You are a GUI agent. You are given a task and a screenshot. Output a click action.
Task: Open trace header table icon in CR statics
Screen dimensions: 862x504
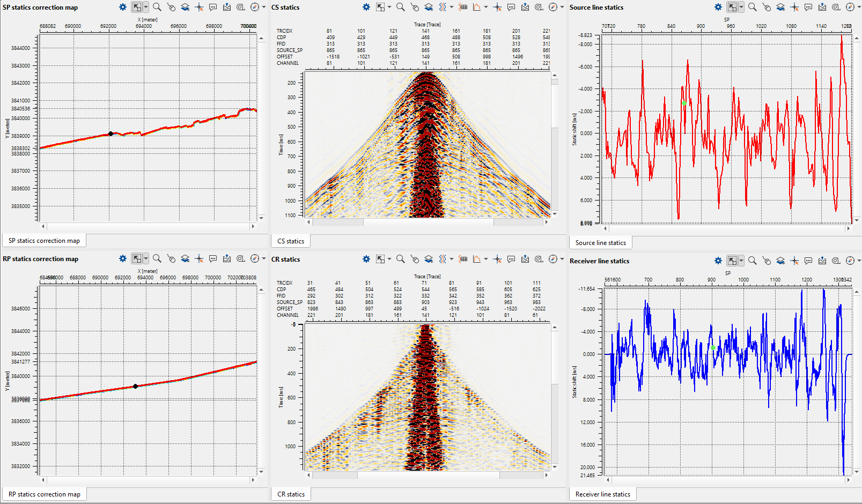(x=463, y=259)
